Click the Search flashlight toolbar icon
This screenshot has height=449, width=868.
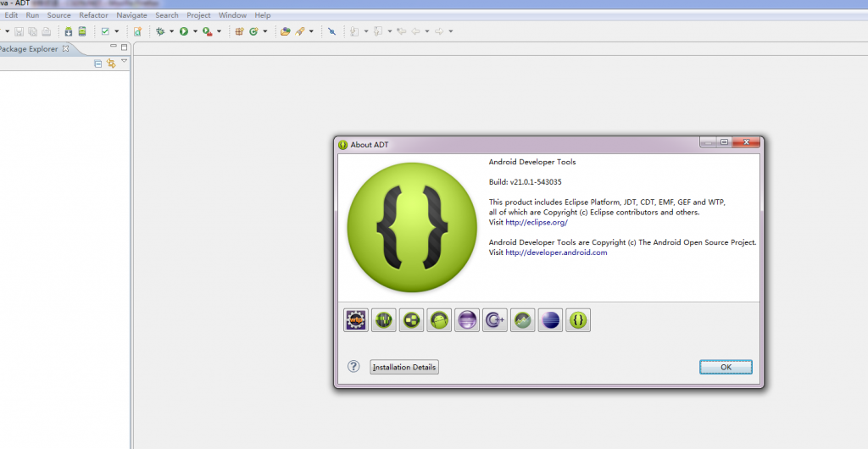tap(300, 31)
